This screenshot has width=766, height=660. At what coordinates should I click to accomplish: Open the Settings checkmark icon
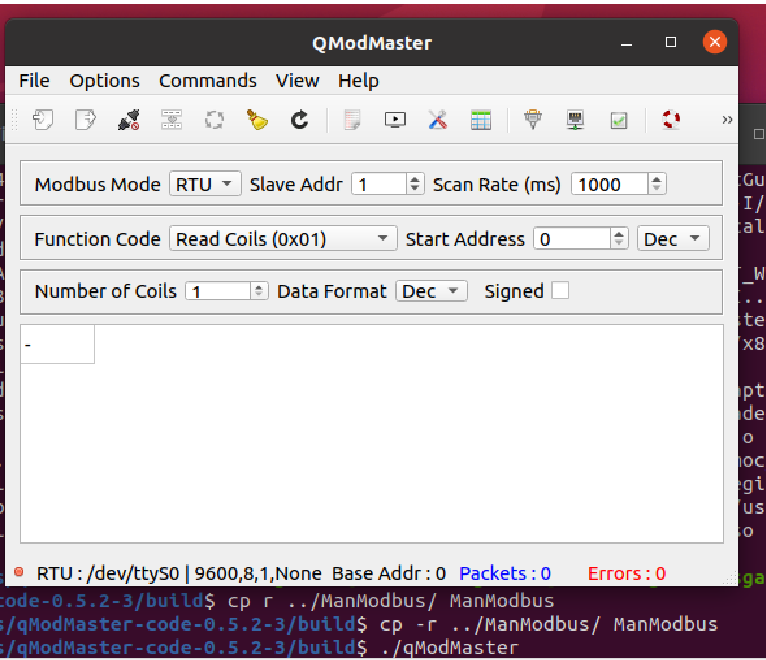click(x=619, y=120)
